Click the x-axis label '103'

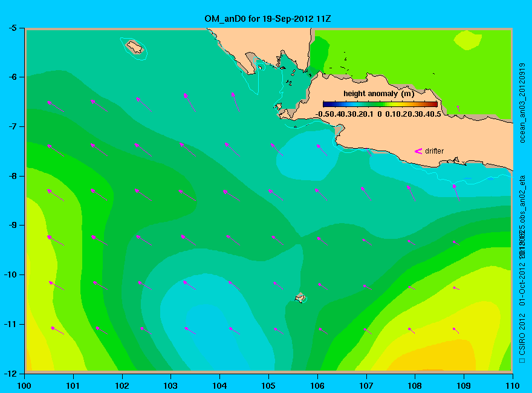click(x=170, y=386)
